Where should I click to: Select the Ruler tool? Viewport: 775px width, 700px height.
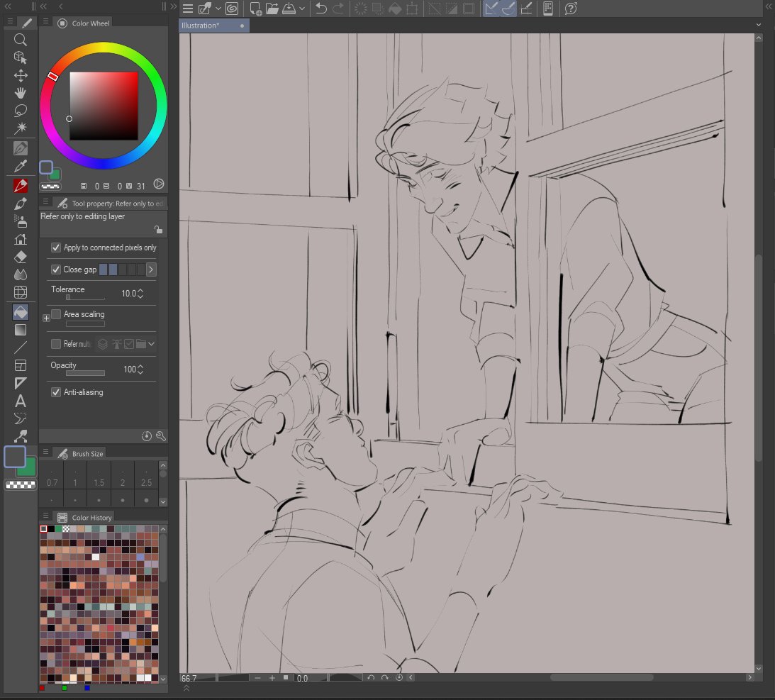click(21, 383)
